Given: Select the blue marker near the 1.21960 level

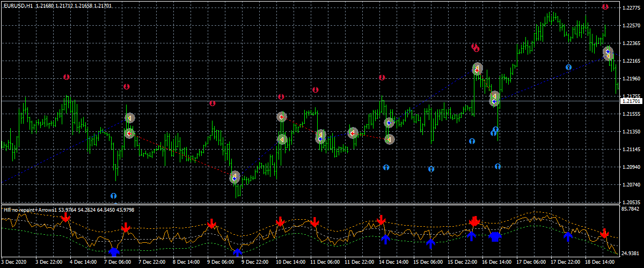Looking at the screenshot, I should point(568,68).
